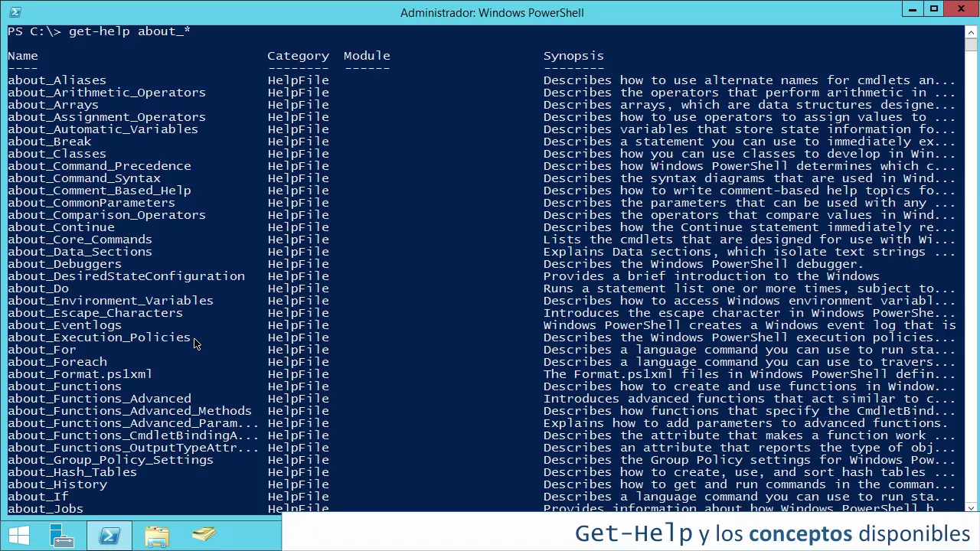Select the about_Core_Commands entry
Viewport: 980px width, 551px height.
tap(80, 240)
